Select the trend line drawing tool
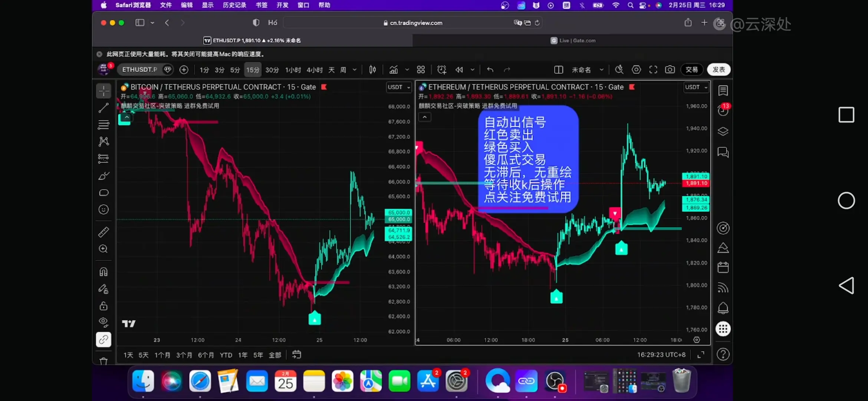 pyautogui.click(x=103, y=108)
